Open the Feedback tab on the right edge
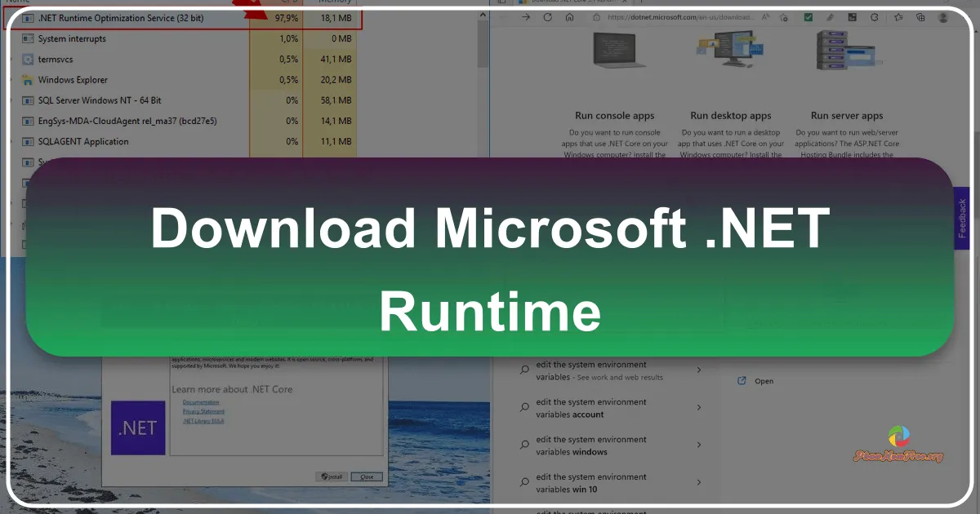Image resolution: width=980 pixels, height=514 pixels. point(961,217)
